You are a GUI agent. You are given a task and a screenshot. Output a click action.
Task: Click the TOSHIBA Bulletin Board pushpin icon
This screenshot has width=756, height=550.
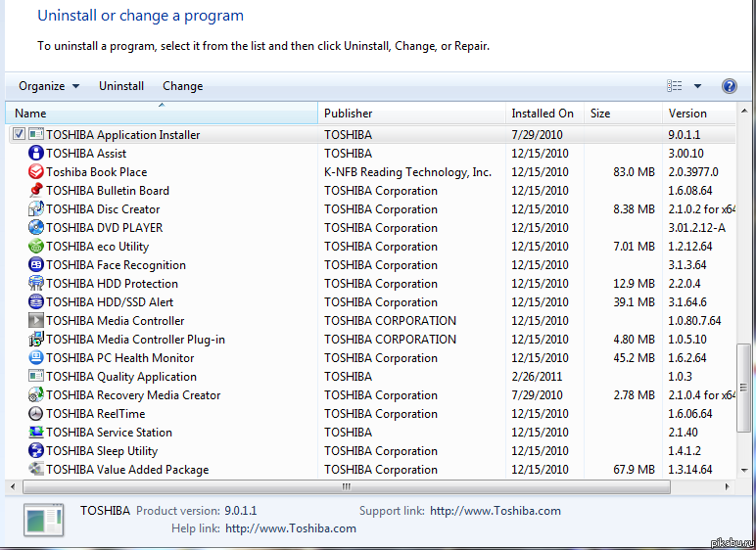(36, 191)
